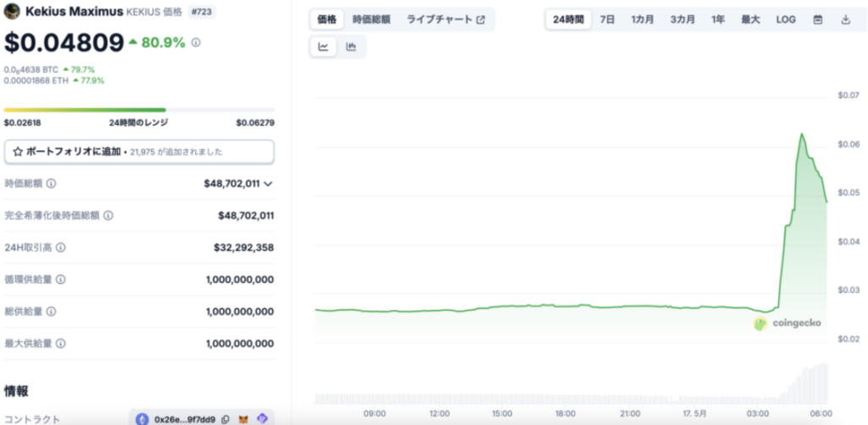Click the star to add to portfolio

pyautogui.click(x=18, y=152)
